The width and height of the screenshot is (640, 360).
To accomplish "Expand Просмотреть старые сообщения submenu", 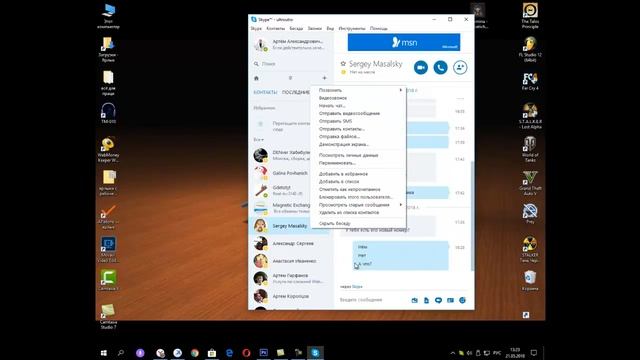I will coord(358,205).
